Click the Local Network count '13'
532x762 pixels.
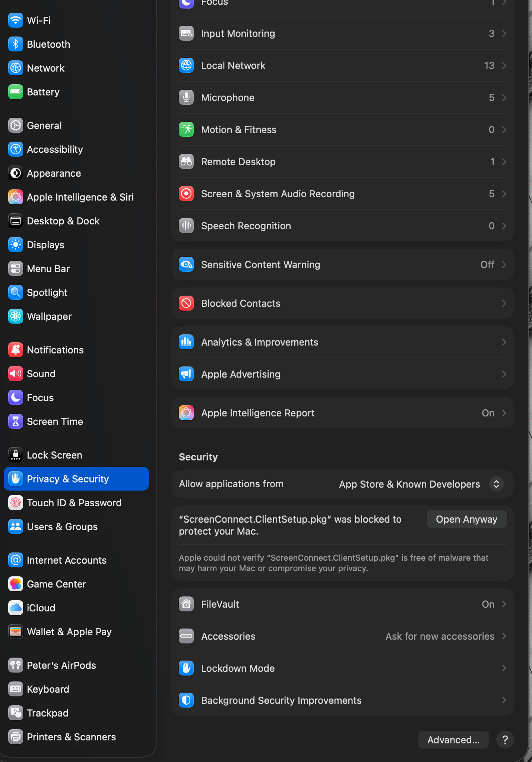489,66
